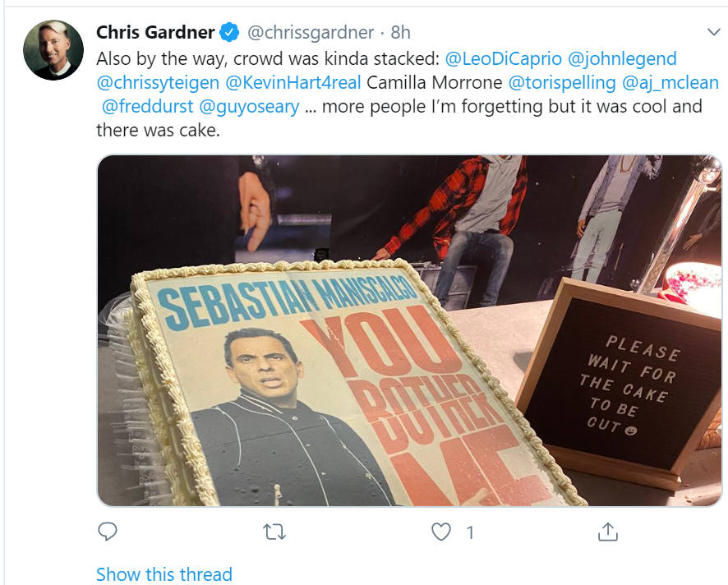Retweet this tweet
The image size is (728, 585).
pyautogui.click(x=274, y=532)
